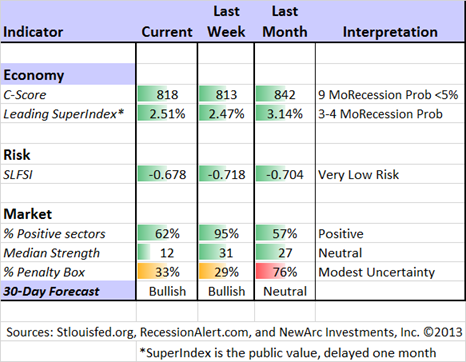
Task: Click the Sources attribution text row
Action: point(234,332)
